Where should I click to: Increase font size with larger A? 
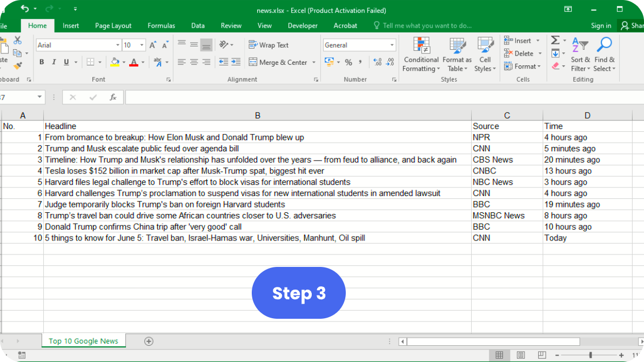tap(153, 45)
